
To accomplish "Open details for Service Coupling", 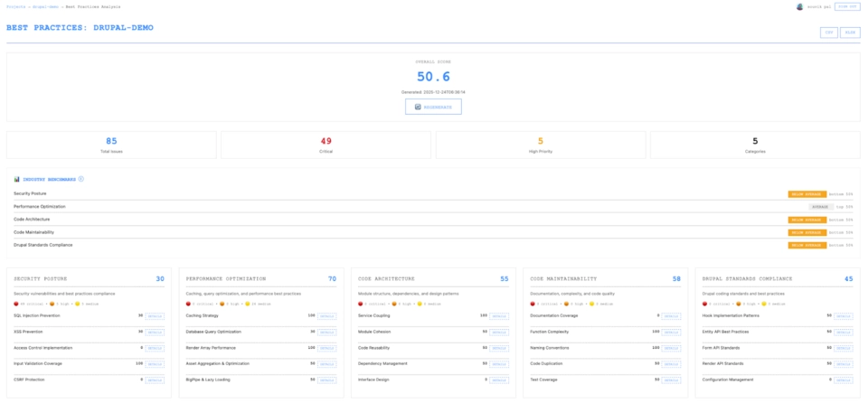I will pyautogui.click(x=499, y=316).
